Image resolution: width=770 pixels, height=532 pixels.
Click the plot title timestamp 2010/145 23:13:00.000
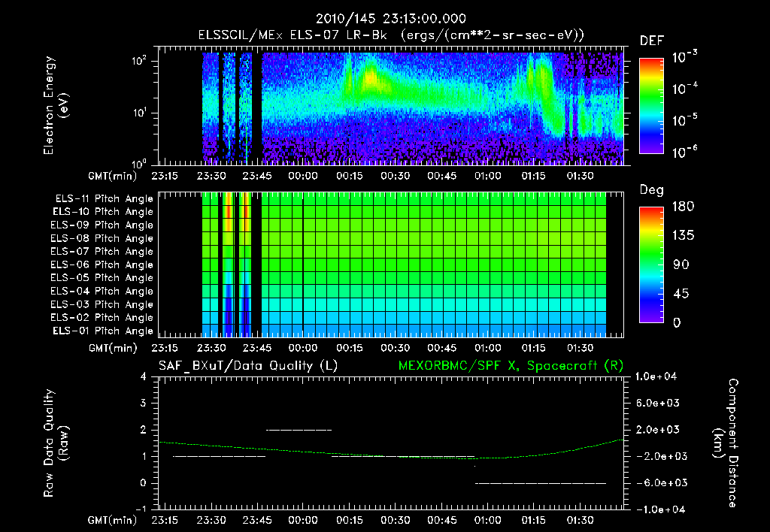(390, 19)
